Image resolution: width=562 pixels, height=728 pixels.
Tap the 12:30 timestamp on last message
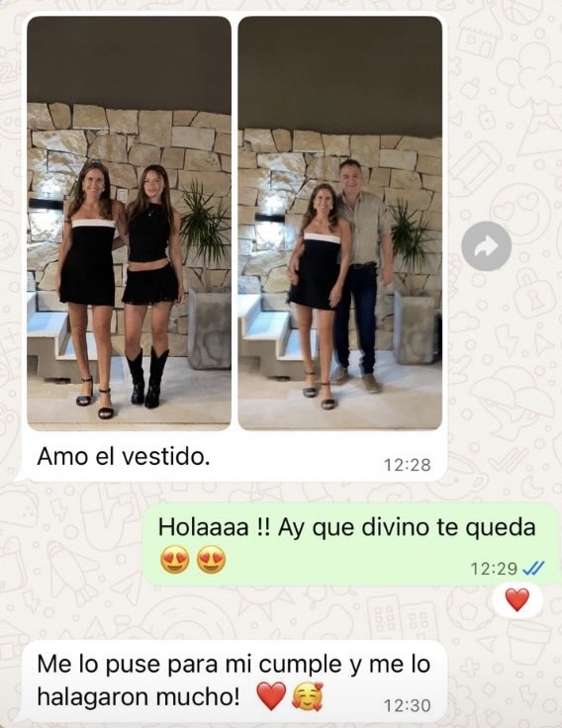tap(408, 705)
